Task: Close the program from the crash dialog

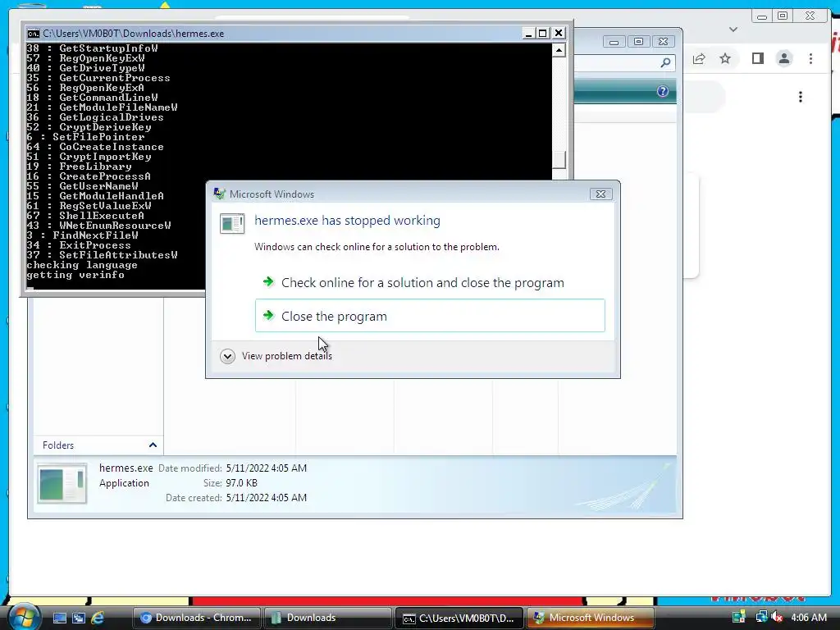Action: pyautogui.click(x=430, y=316)
